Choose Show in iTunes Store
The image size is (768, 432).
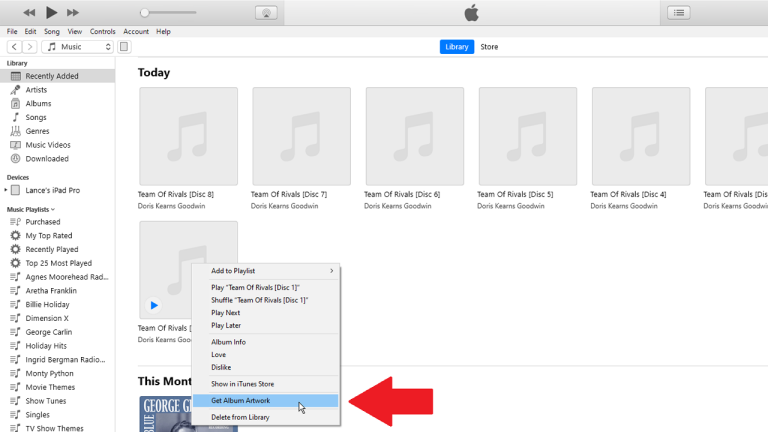point(266,384)
